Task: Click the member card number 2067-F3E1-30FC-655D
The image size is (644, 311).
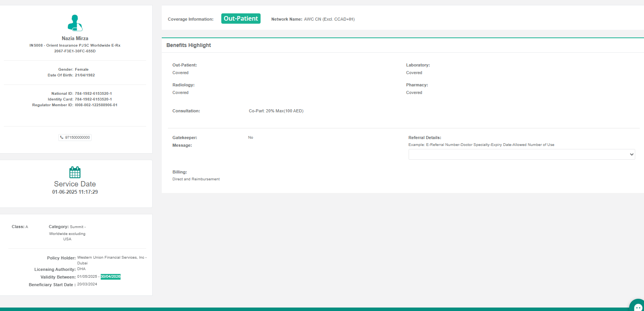Action: pos(75,51)
